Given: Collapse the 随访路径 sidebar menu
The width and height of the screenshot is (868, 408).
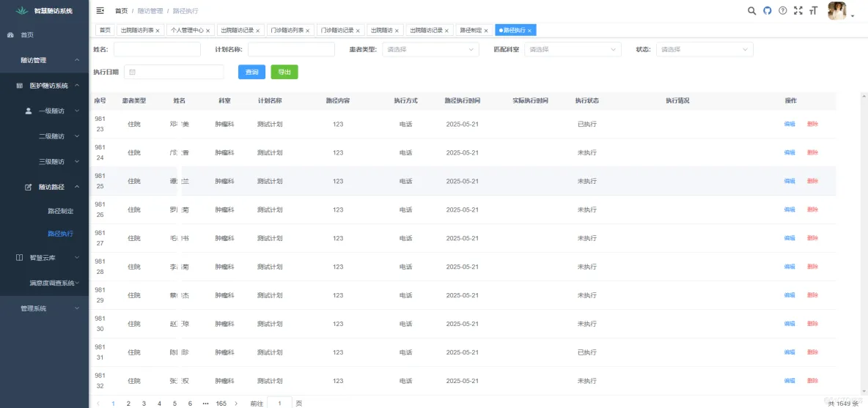Looking at the screenshot, I should [44, 187].
